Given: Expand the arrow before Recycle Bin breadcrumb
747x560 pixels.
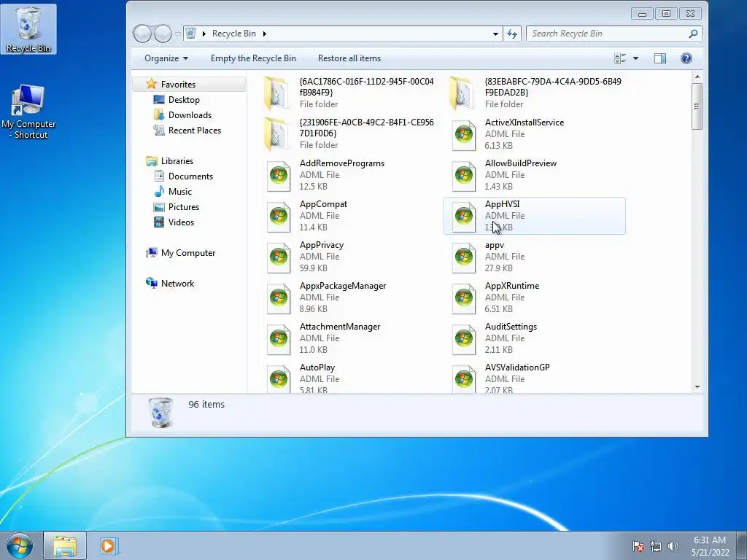Looking at the screenshot, I should click(x=204, y=34).
